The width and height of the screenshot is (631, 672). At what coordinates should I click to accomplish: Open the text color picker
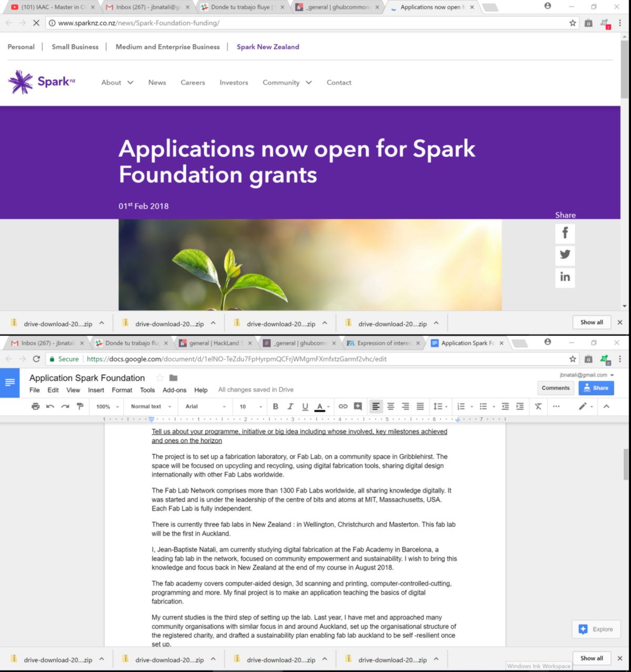(322, 406)
